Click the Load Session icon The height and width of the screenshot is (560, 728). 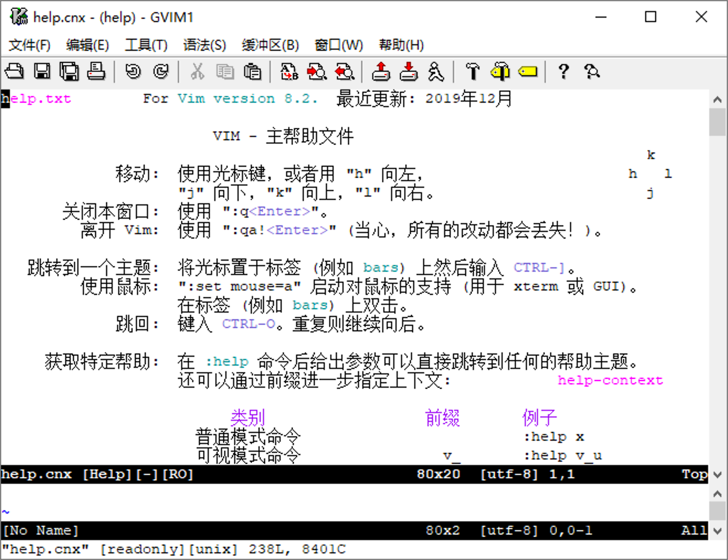click(381, 72)
